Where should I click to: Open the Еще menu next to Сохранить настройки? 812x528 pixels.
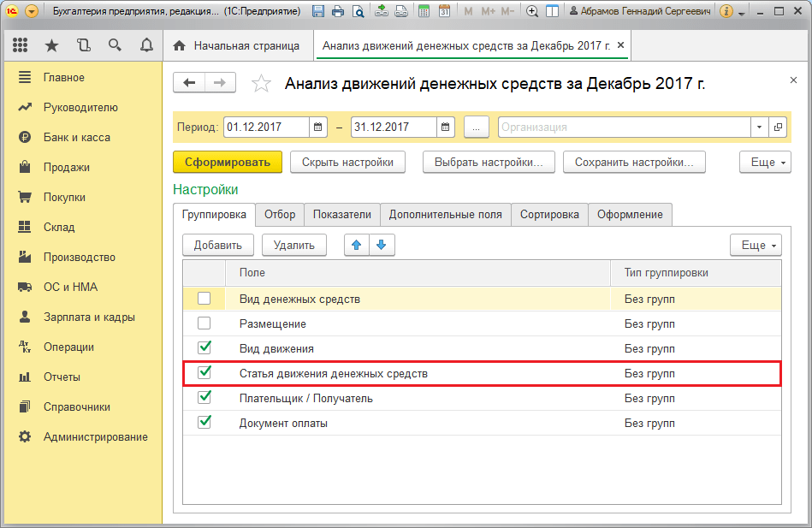pyautogui.click(x=764, y=163)
